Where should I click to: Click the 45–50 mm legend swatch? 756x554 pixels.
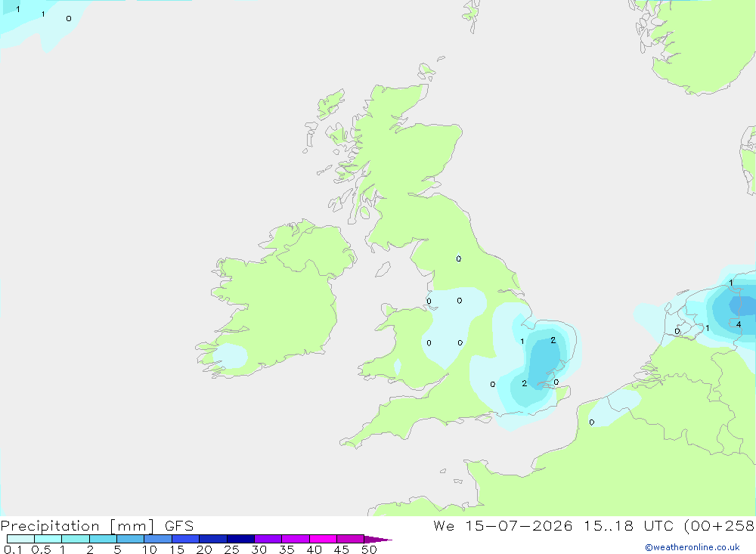[351, 539]
